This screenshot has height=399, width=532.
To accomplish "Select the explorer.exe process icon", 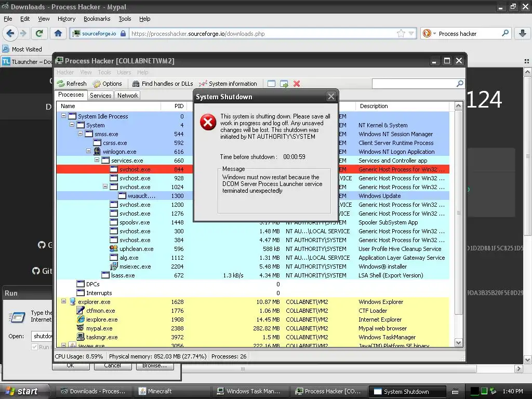I will pos(72,301).
